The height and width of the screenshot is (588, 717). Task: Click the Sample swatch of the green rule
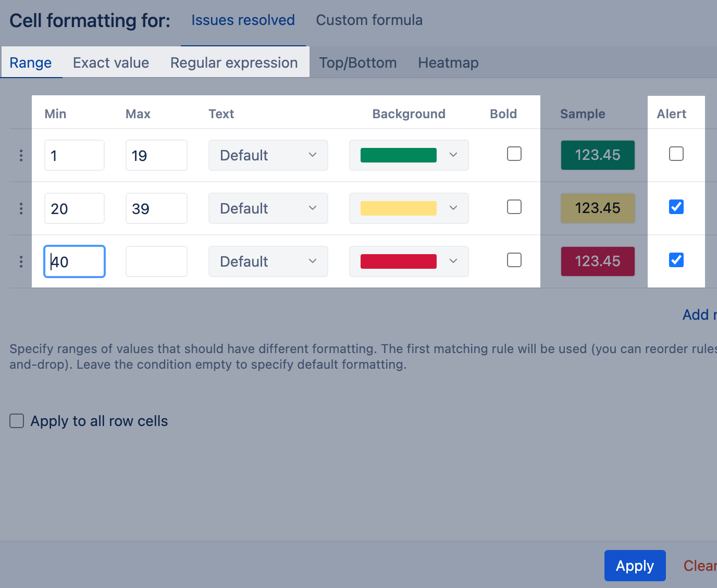(x=598, y=155)
